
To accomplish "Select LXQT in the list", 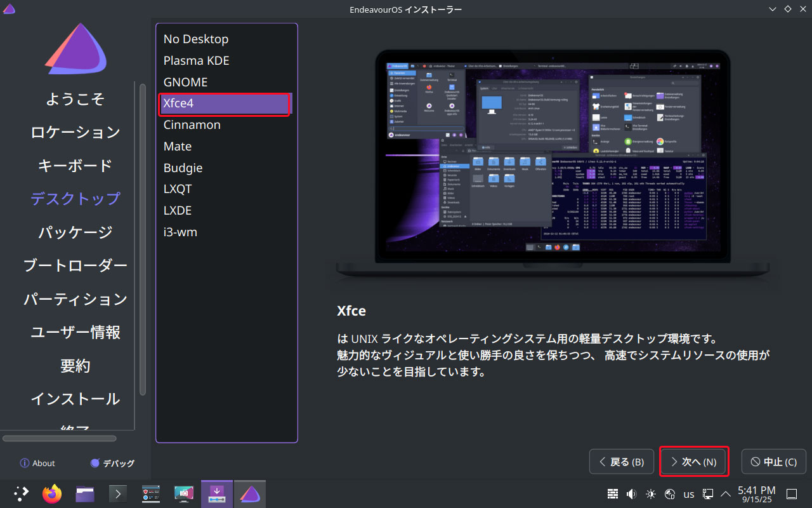I will click(226, 189).
